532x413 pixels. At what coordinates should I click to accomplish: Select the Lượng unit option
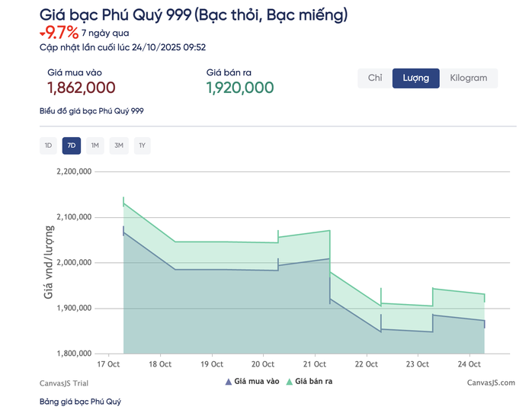click(415, 78)
